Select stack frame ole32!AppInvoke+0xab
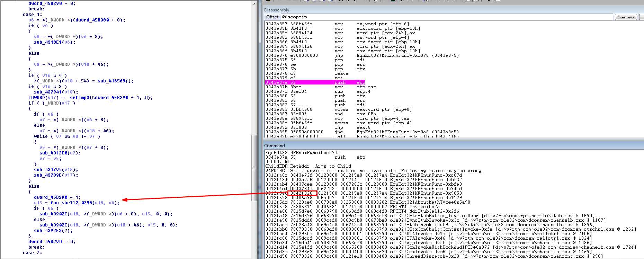The image size is (644, 259). tap(429, 243)
